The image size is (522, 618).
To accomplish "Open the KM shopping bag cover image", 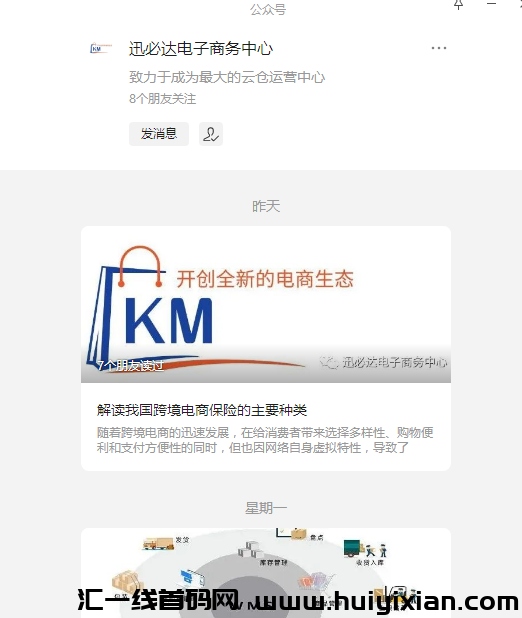I will [x=266, y=304].
